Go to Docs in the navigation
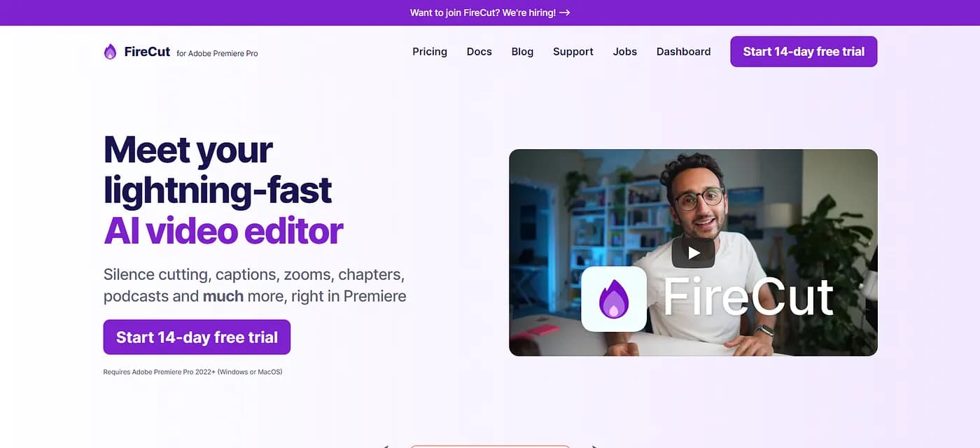 click(479, 52)
